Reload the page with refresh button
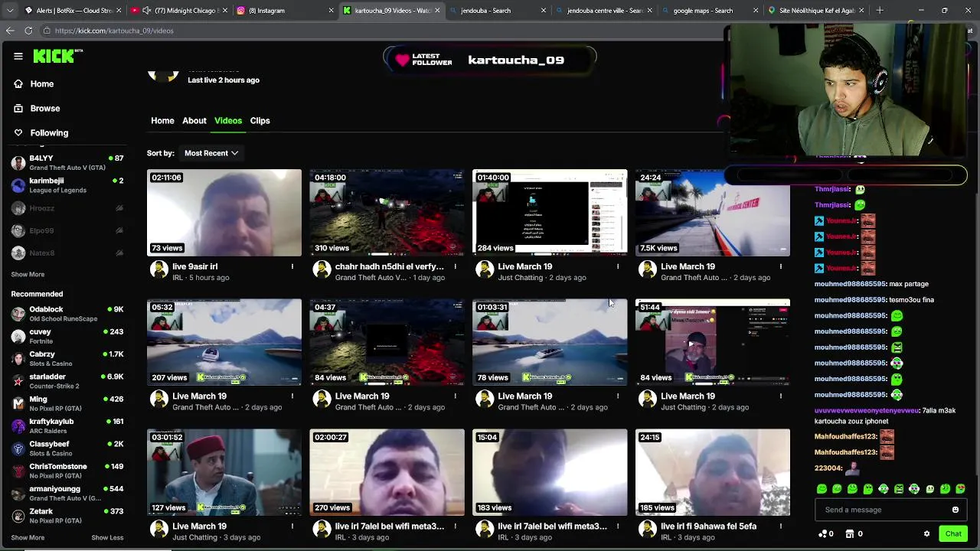This screenshot has height=551, width=980. pyautogui.click(x=28, y=31)
